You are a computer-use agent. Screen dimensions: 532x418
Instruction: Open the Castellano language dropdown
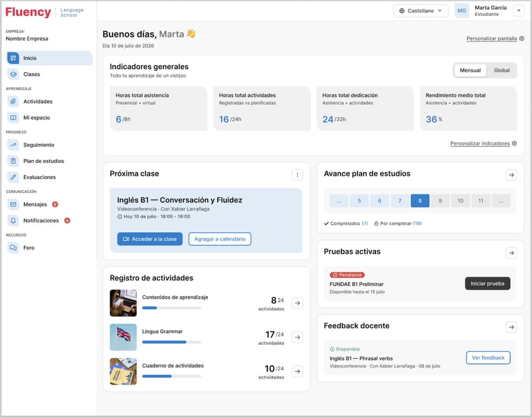(x=421, y=10)
